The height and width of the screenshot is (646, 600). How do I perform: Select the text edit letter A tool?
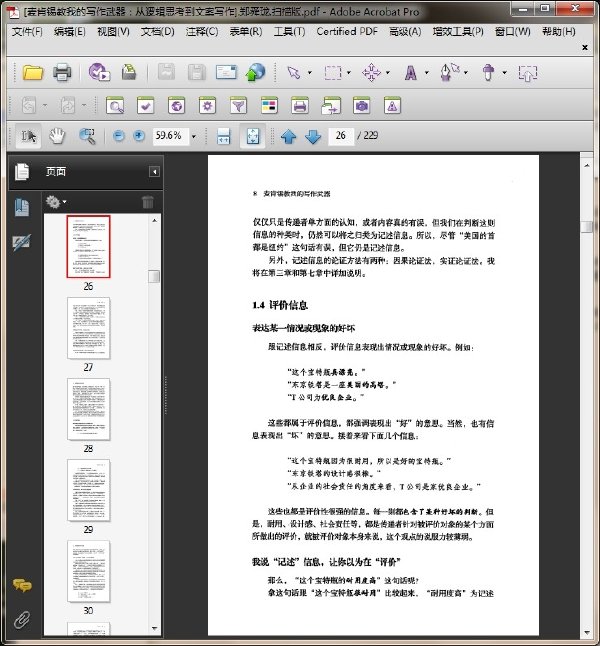(x=410, y=73)
